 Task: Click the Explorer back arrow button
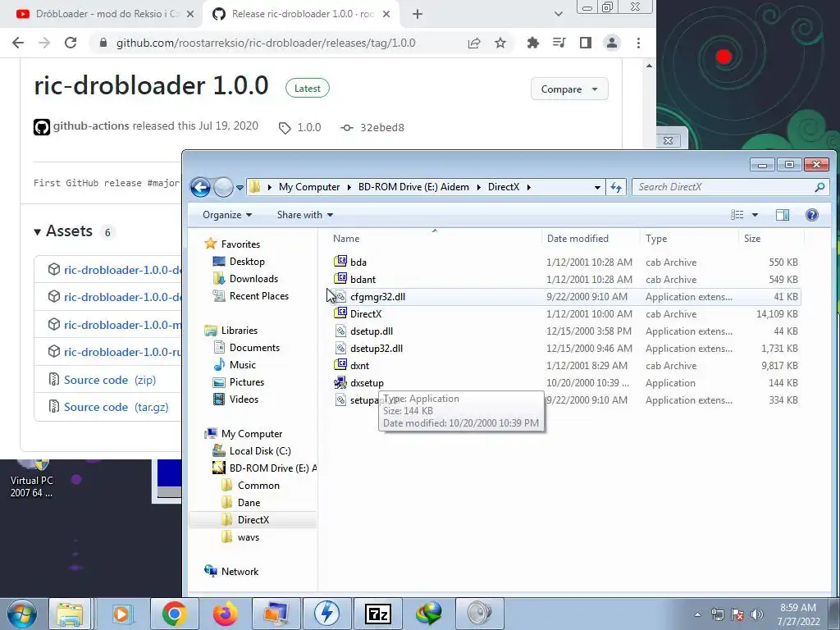pos(200,187)
